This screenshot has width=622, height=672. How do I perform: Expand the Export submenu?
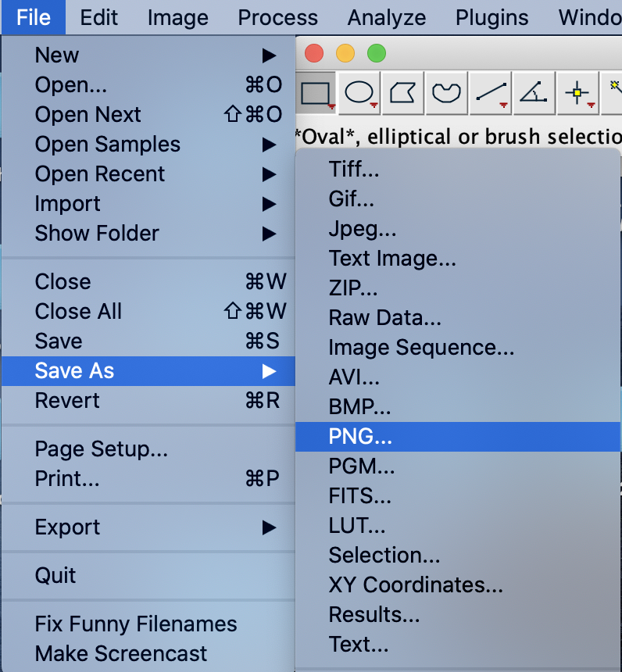coord(148,527)
